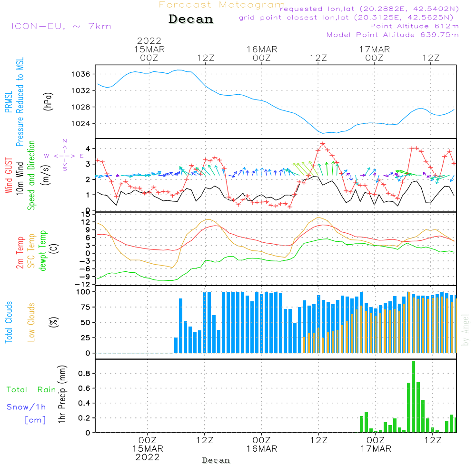Viewport: 476px width, 476px height.
Task: Click the '10m Wind' black label
Action: click(20, 178)
